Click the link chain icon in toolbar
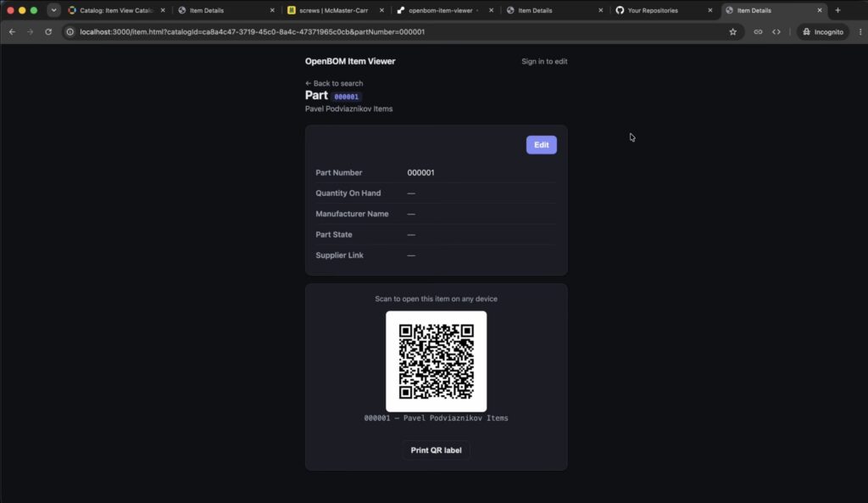This screenshot has width=868, height=503. tap(758, 32)
